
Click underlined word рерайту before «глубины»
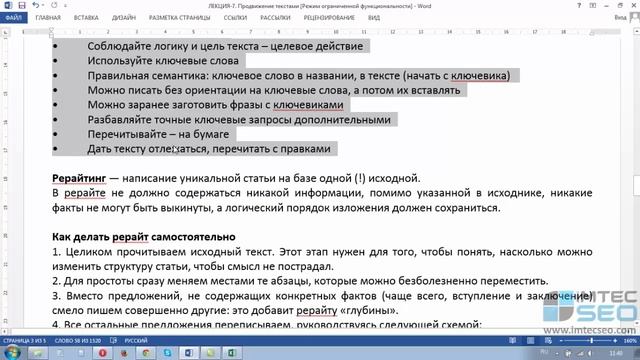[317, 311]
